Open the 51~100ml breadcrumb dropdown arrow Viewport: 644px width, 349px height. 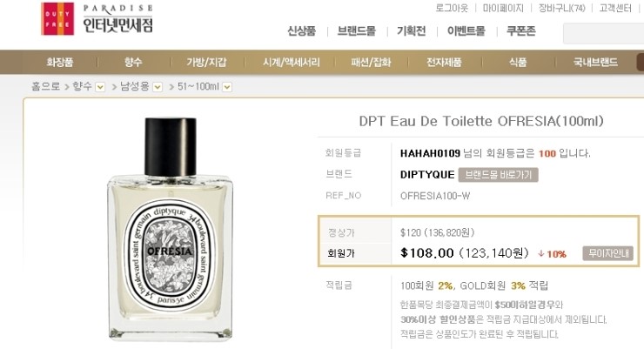pos(227,87)
